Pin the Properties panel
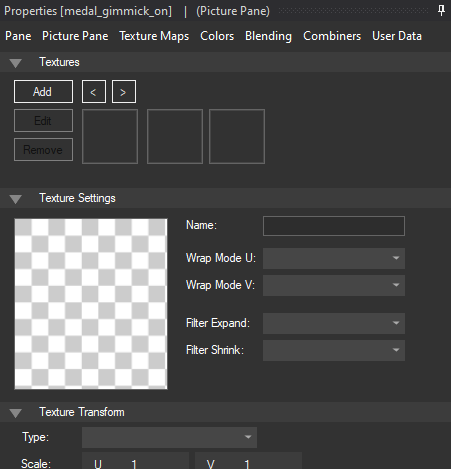 [441, 10]
